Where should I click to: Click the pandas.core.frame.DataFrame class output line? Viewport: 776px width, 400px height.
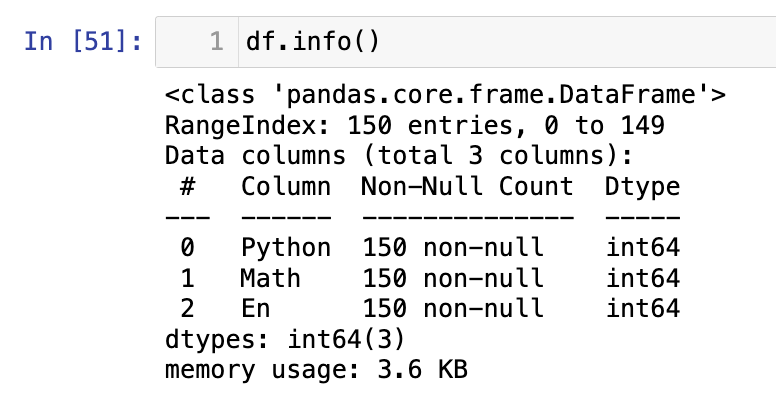[445, 97]
